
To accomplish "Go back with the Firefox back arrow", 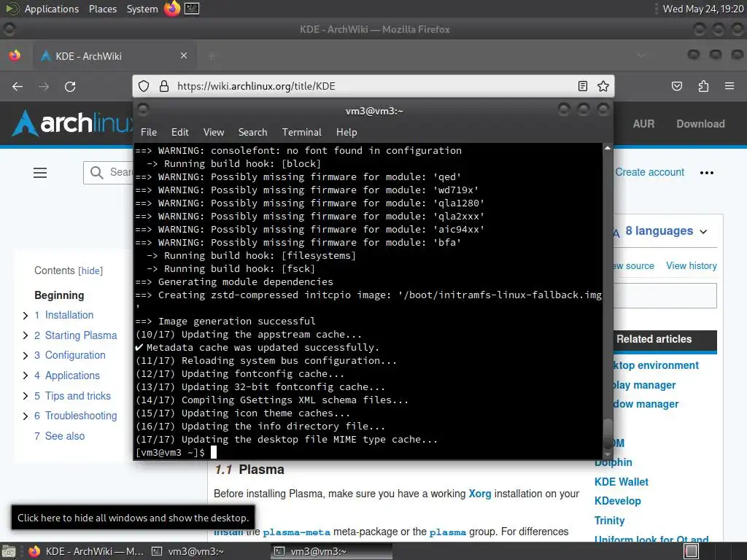I will (18, 87).
